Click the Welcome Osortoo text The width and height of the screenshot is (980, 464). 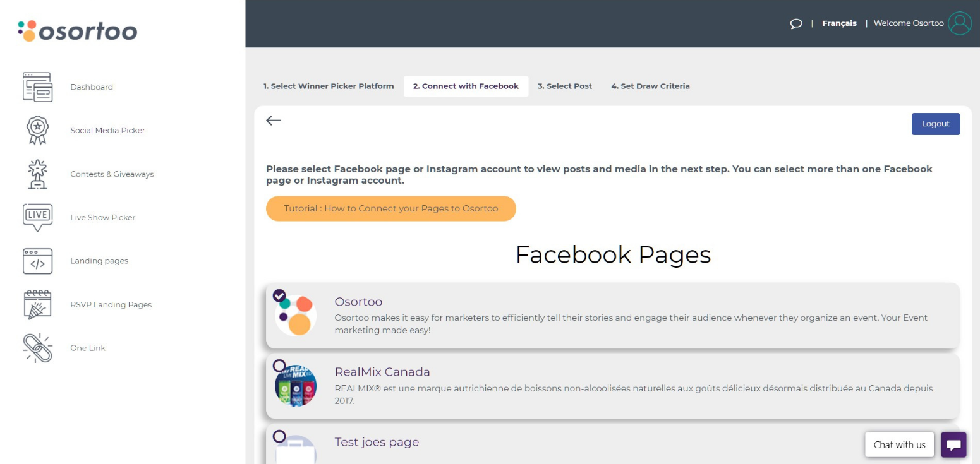point(909,23)
